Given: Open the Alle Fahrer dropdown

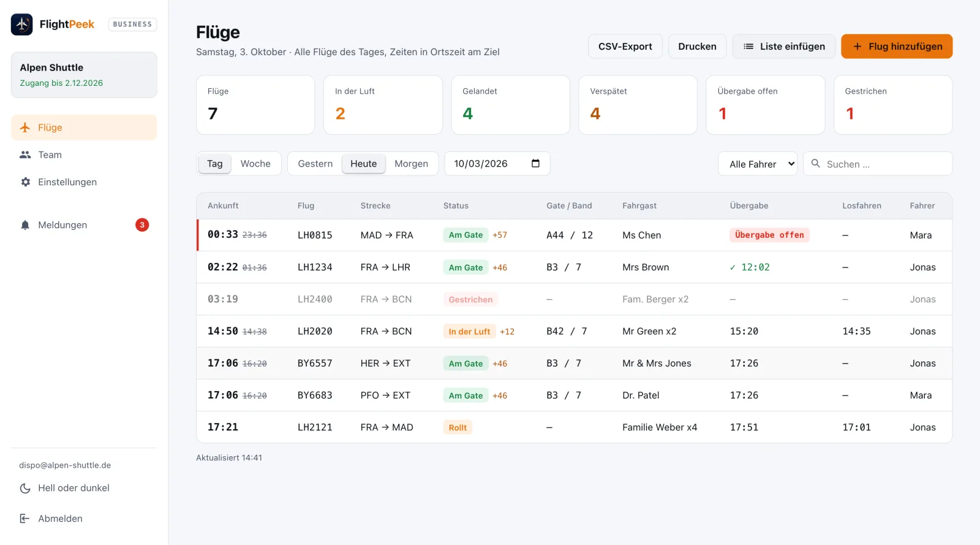Looking at the screenshot, I should coord(758,164).
